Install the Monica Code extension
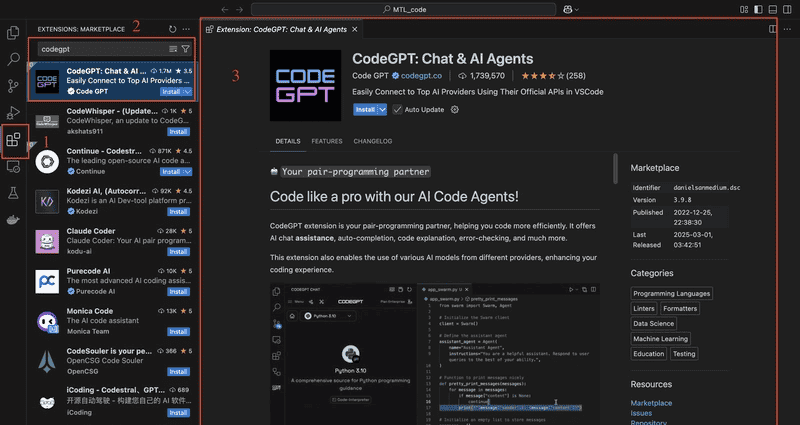This screenshot has height=425, width=800. pyautogui.click(x=179, y=332)
